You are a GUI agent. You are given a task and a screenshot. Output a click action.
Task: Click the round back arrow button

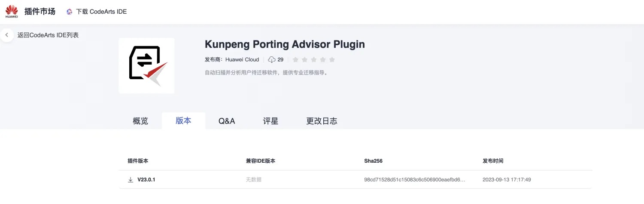click(x=7, y=35)
